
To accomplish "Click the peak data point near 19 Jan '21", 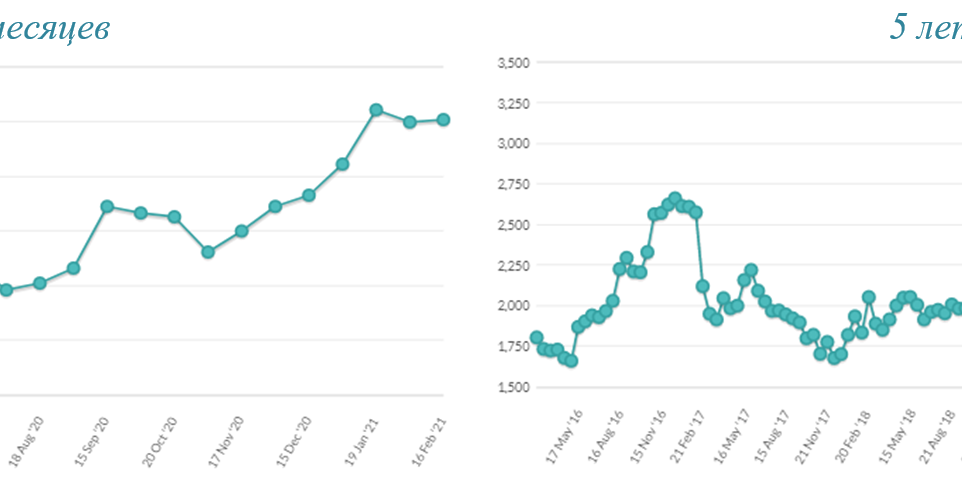I will 376,110.
